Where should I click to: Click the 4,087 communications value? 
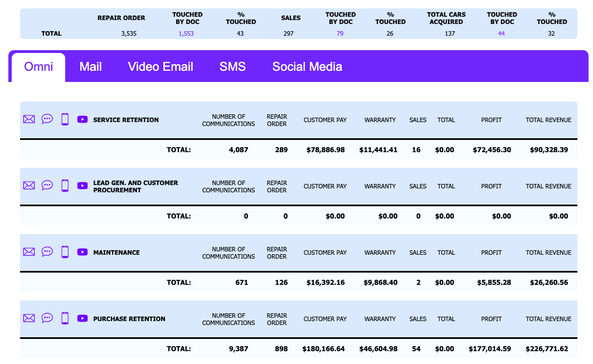[239, 150]
